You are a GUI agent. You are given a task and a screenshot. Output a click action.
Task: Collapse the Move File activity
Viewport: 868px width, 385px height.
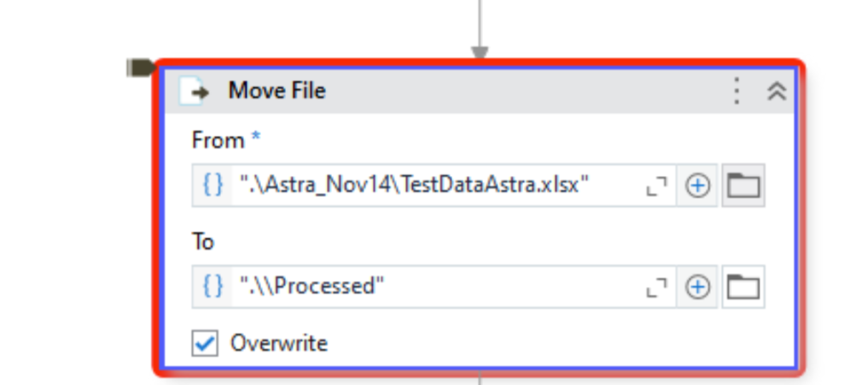tap(777, 91)
